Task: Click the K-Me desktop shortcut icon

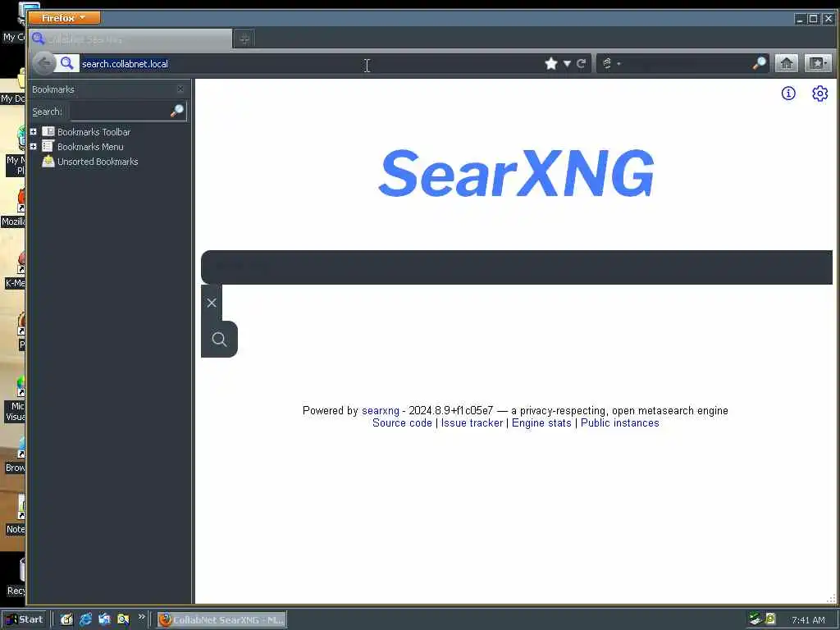Action: pos(20,262)
